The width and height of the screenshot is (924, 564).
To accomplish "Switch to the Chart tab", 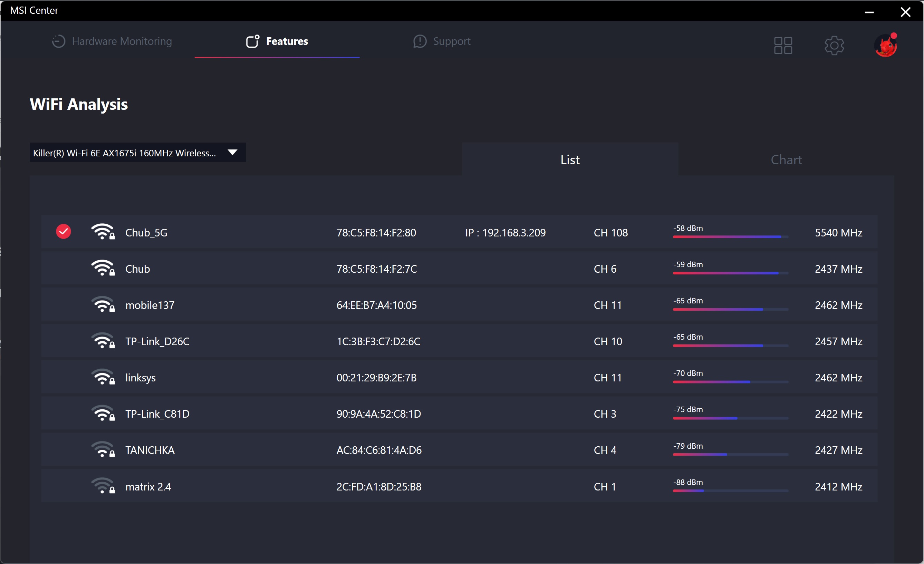I will 786,160.
